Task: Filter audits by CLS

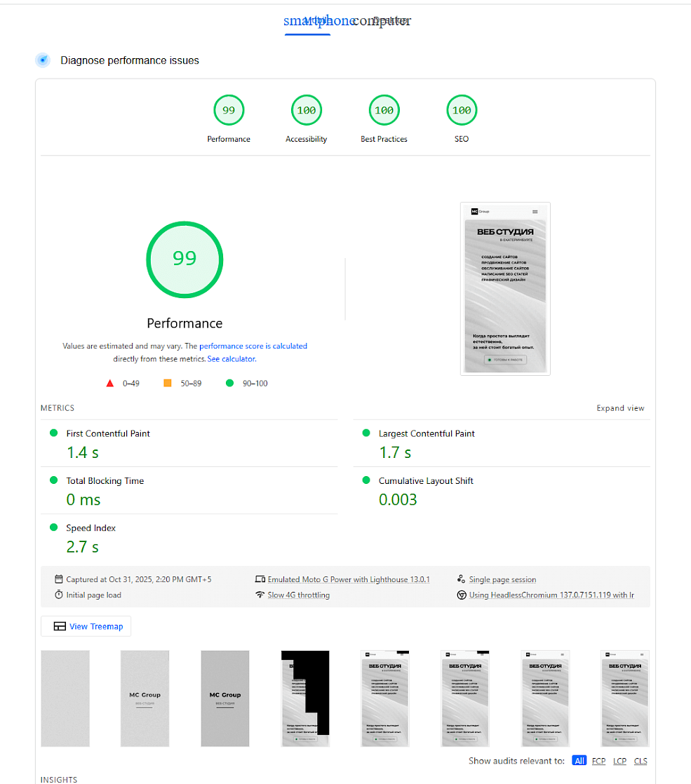Action: click(x=640, y=761)
